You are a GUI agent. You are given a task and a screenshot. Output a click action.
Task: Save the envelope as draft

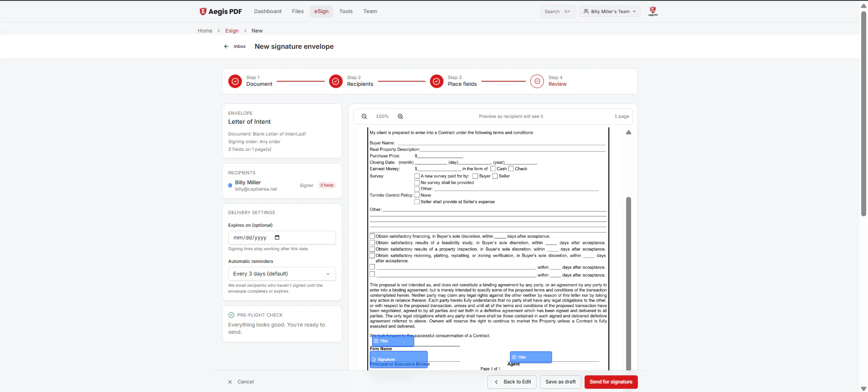(561, 382)
